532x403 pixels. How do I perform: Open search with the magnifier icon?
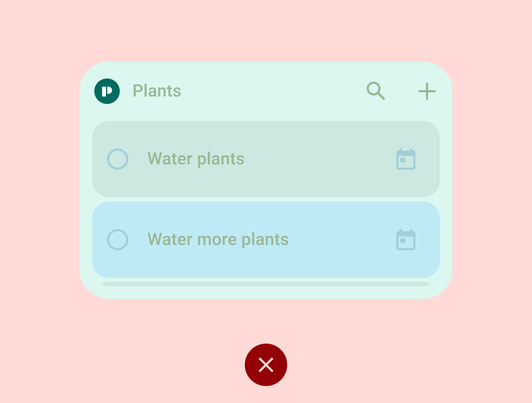[375, 91]
